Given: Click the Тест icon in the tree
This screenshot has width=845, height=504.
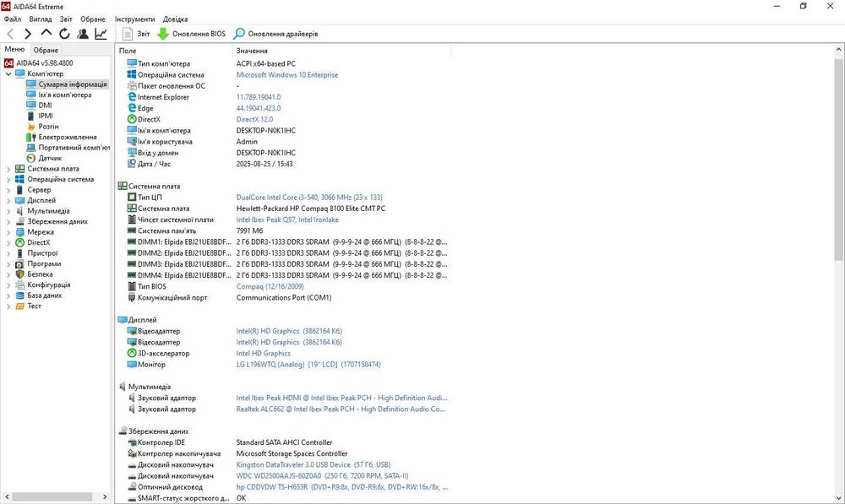Looking at the screenshot, I should point(20,306).
